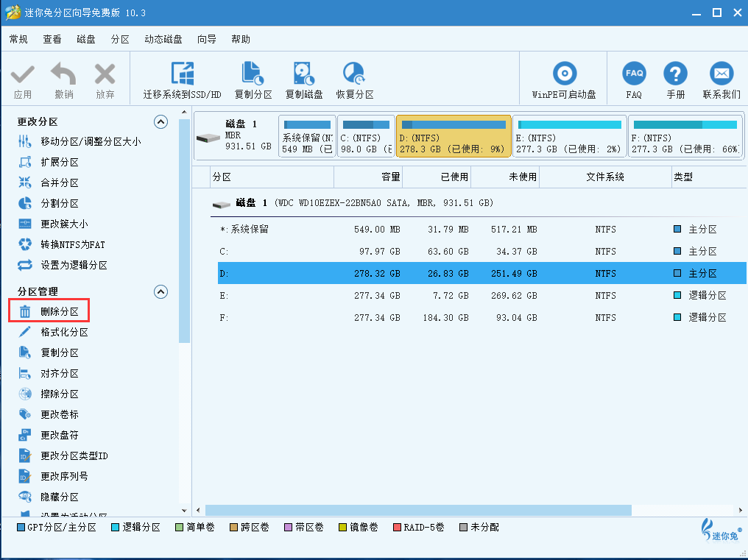
Task: Sort by 容量 column header
Action: point(368,177)
